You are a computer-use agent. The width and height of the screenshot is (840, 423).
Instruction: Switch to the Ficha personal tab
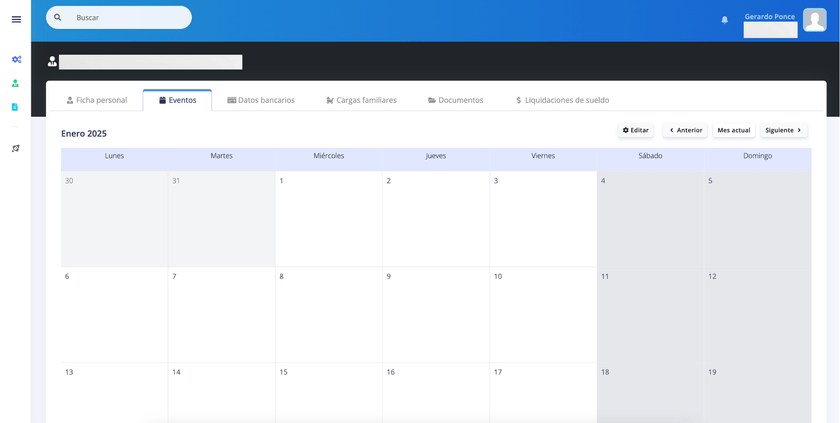97,100
